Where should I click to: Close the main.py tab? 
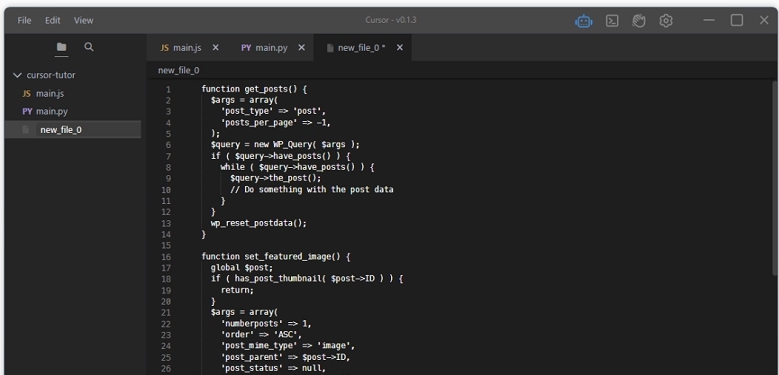302,48
